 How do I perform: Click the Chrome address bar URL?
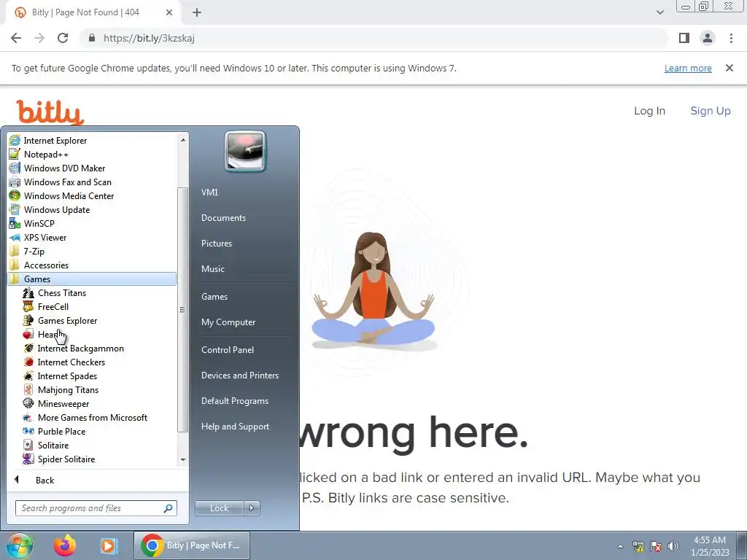tap(149, 38)
